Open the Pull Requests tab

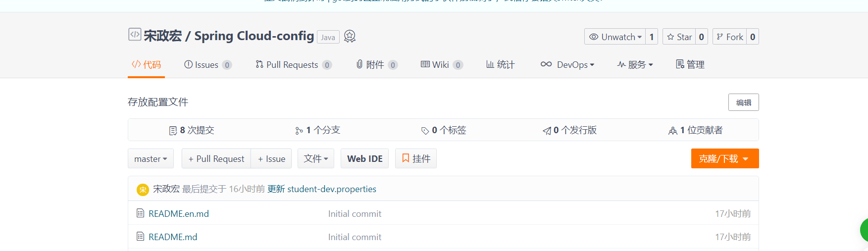[x=294, y=65]
